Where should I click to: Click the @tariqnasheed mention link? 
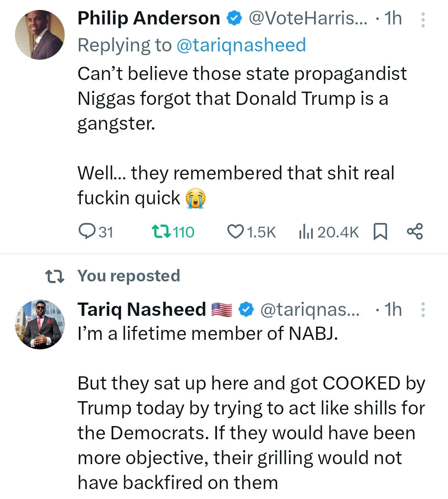click(x=241, y=45)
